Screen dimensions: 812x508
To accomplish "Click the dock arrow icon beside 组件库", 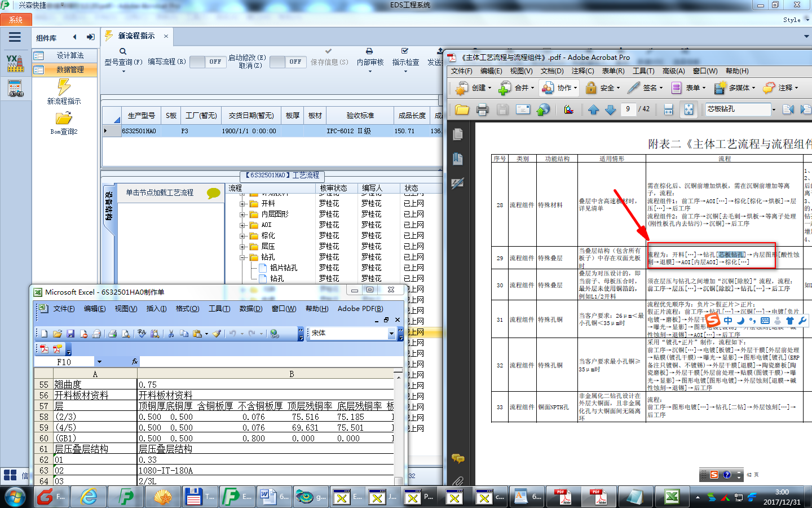I will 90,37.
